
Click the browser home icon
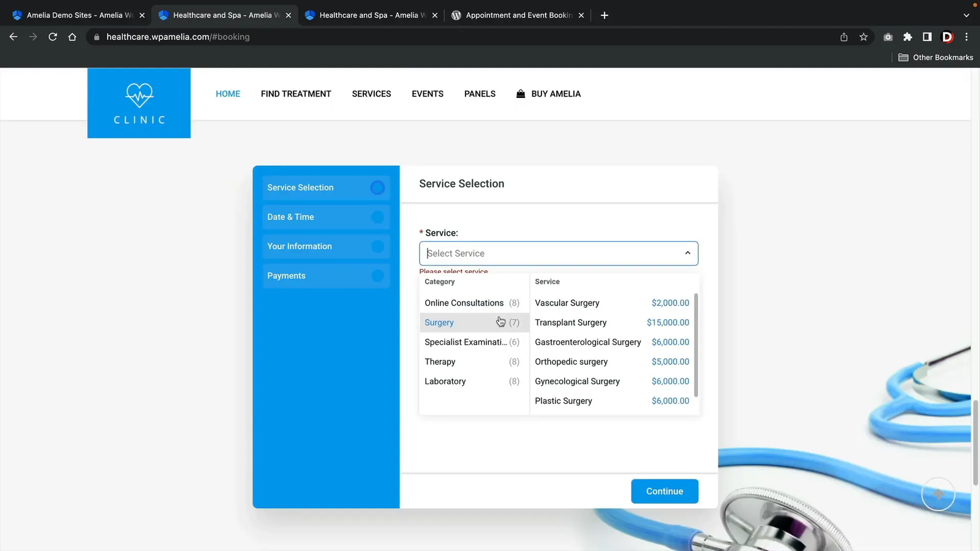[x=72, y=37]
